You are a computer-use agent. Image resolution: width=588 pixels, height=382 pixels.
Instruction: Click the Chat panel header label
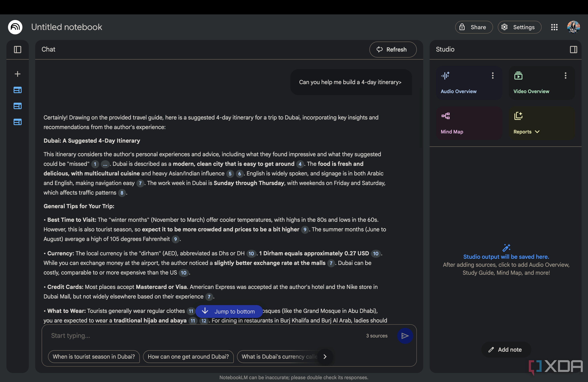(x=48, y=49)
